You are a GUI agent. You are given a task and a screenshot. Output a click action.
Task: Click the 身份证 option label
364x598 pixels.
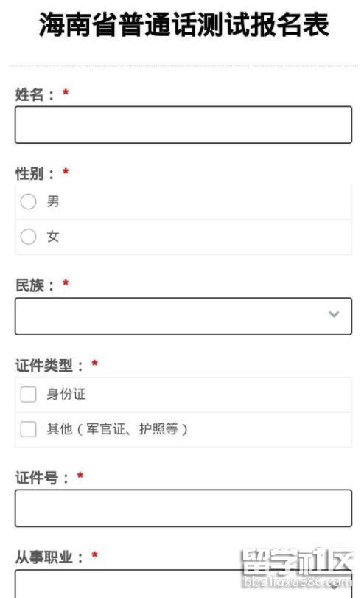(66, 394)
